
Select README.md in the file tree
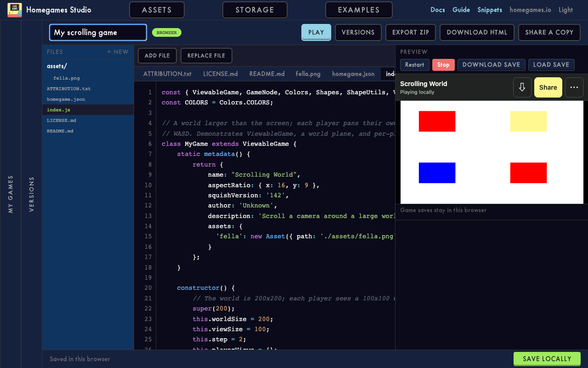(x=88, y=131)
